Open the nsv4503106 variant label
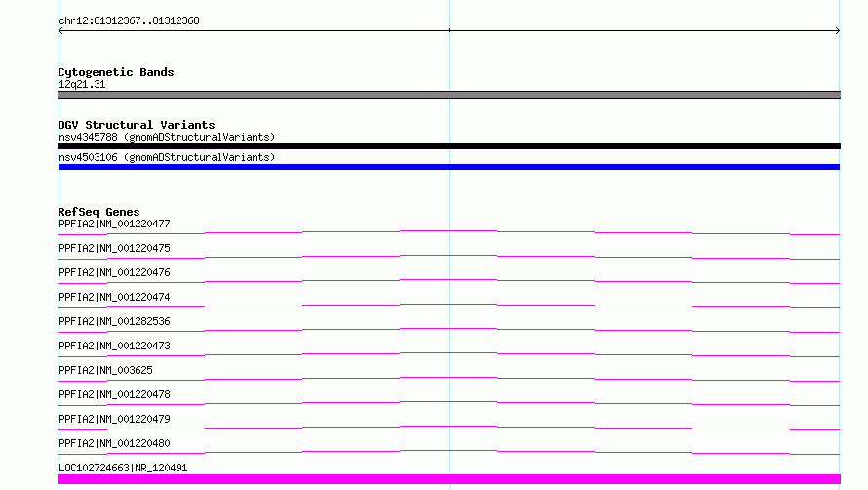This screenshot has width=868, height=490. click(x=167, y=157)
